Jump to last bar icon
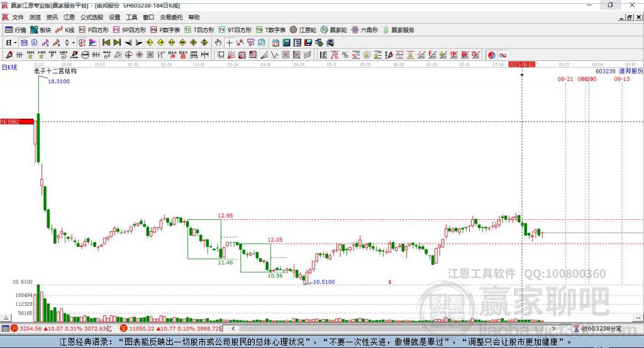 (117, 43)
